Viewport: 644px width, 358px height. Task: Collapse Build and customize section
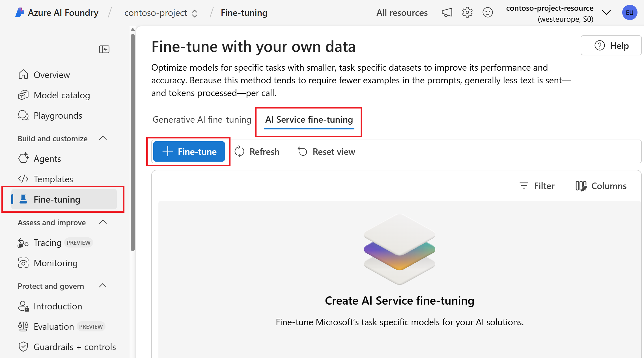tap(103, 138)
